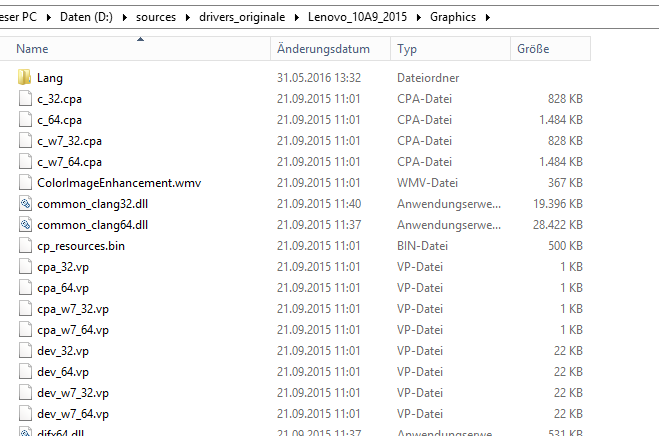Screen dimensions: 659x436
Task: Select the c_32.cpa file icon
Action: point(25,98)
